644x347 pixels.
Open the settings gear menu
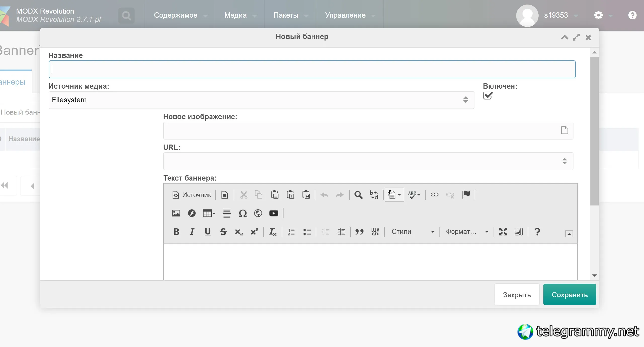603,15
